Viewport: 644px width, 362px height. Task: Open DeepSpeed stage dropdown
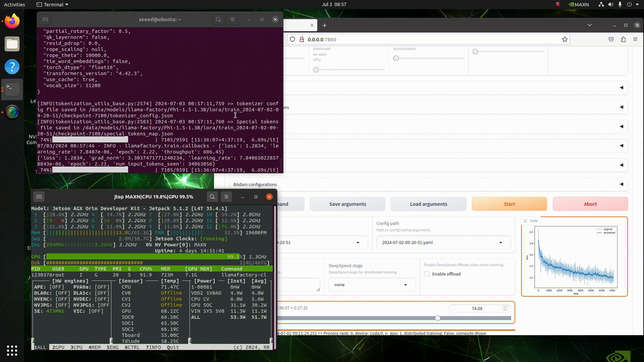pos(372,285)
